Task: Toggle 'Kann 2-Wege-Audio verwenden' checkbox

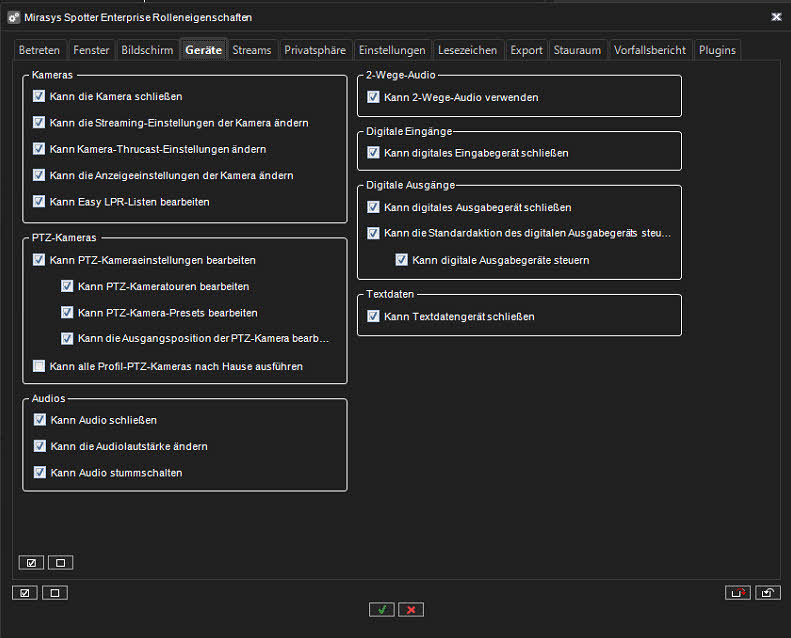Action: (373, 97)
